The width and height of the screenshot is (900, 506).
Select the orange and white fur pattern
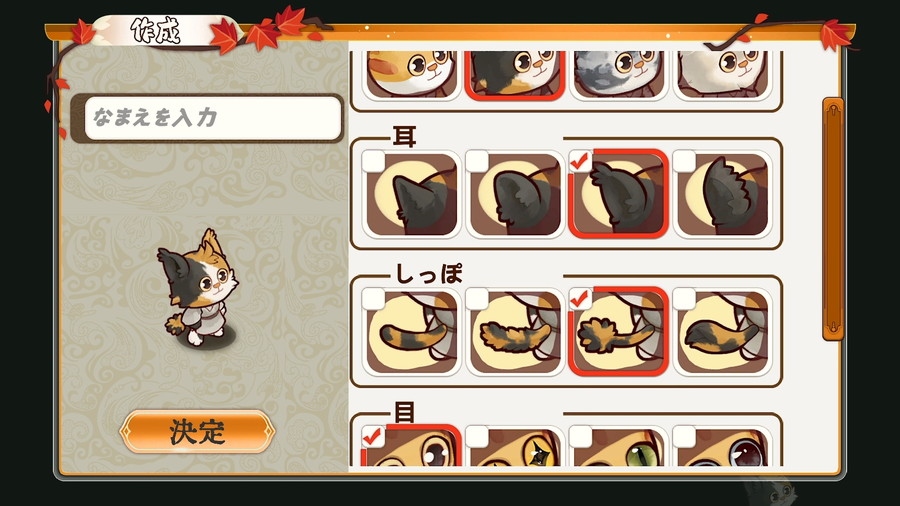pos(412,75)
